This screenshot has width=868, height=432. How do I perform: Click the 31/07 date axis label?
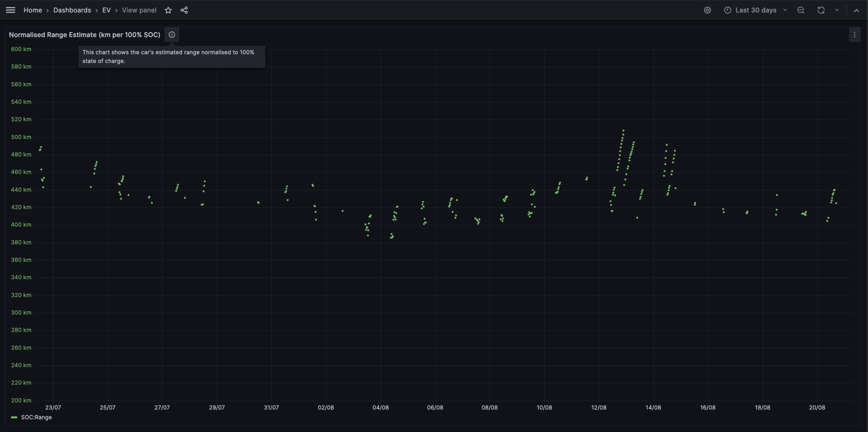click(x=272, y=407)
